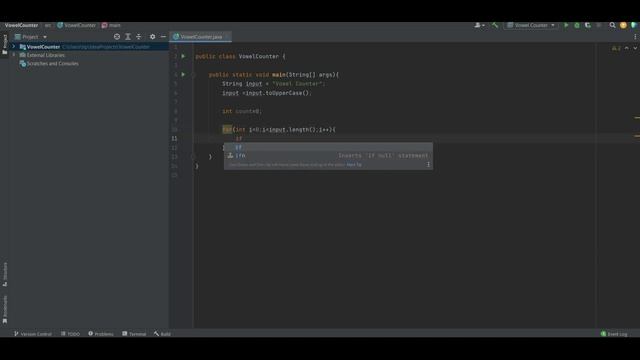Image resolution: width=640 pixels, height=360 pixels.
Task: Click the Build hammer icon in top toolbar
Action: (495, 25)
